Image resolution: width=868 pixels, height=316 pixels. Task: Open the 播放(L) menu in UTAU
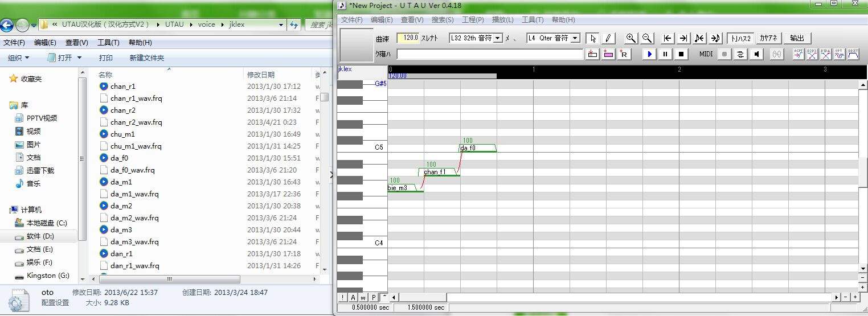point(502,20)
